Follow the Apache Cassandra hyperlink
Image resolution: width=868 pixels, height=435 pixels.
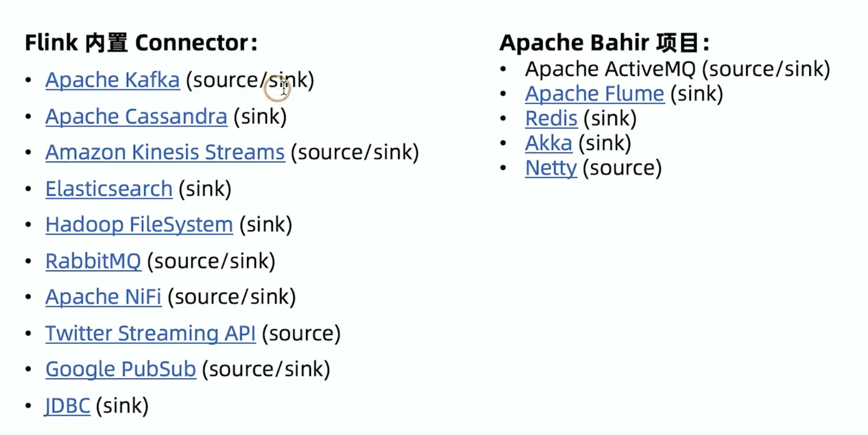coord(136,117)
